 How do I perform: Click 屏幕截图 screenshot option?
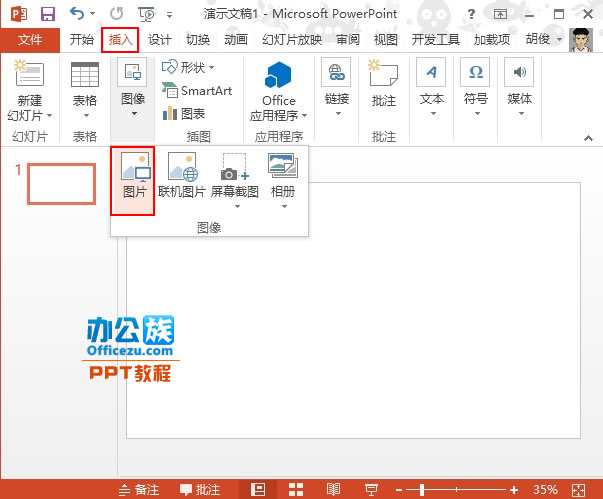235,181
